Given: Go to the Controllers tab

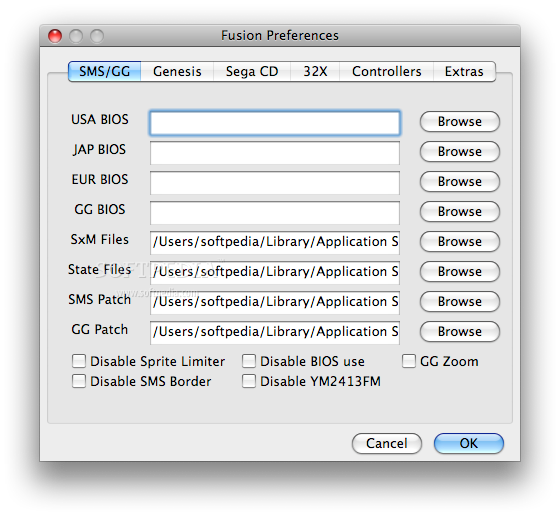Looking at the screenshot, I should pyautogui.click(x=386, y=71).
